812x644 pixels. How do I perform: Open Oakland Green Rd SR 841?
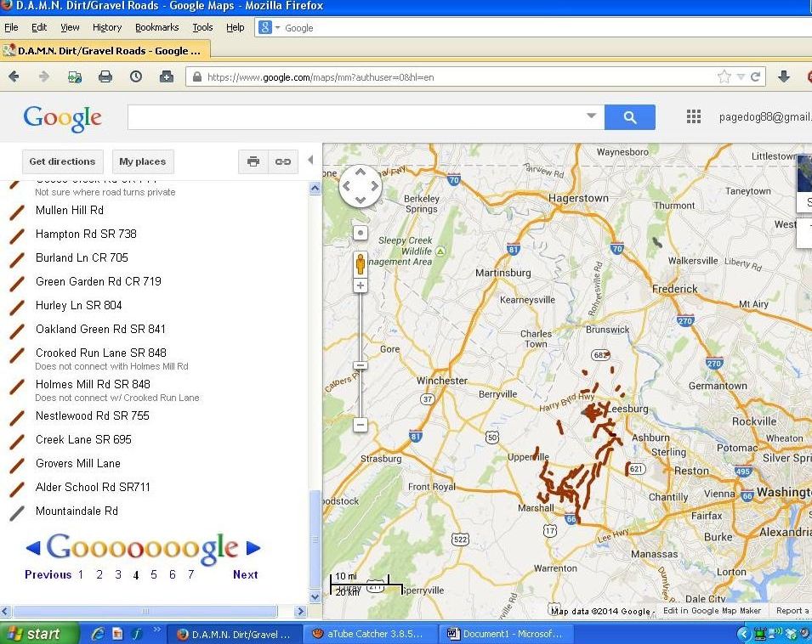100,330
